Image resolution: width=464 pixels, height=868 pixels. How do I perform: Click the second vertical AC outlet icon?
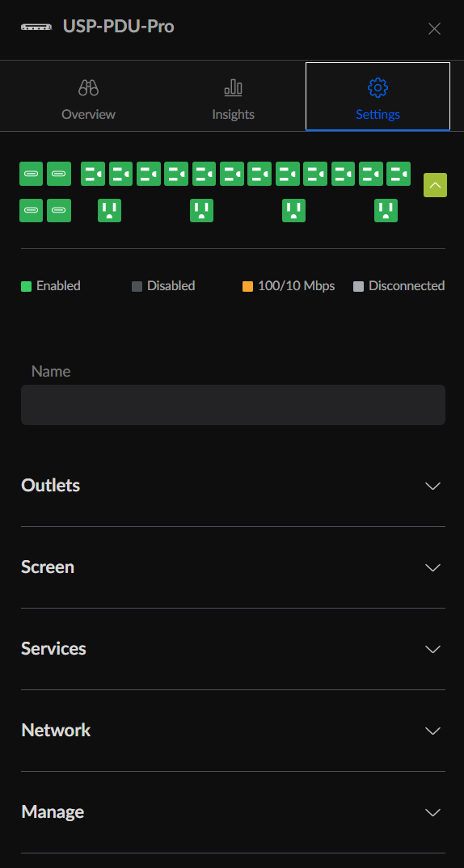tap(201, 210)
